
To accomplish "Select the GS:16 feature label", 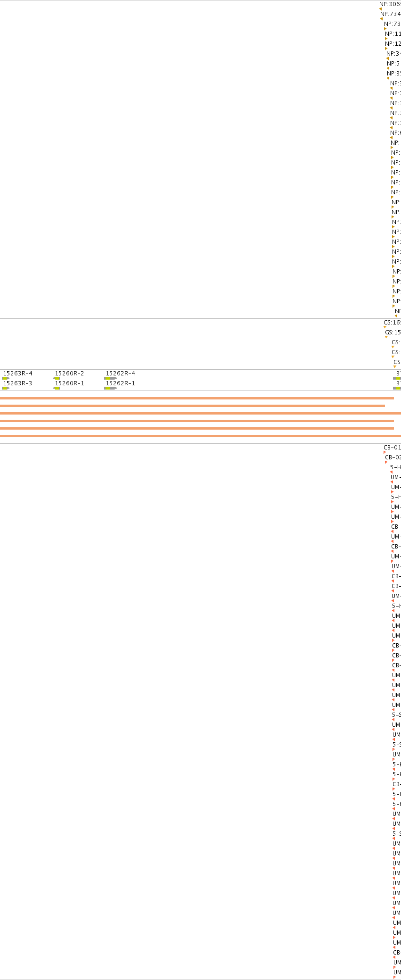I will (392, 322).
